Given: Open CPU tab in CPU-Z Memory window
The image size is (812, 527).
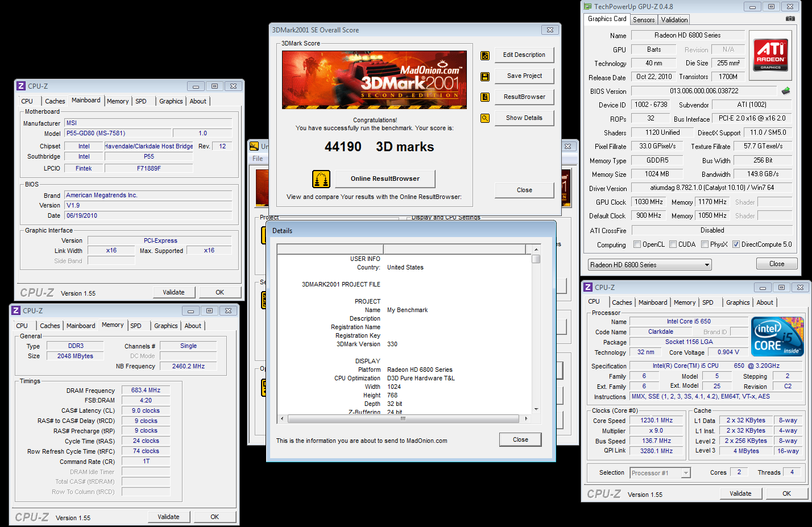Looking at the screenshot, I should pos(22,326).
